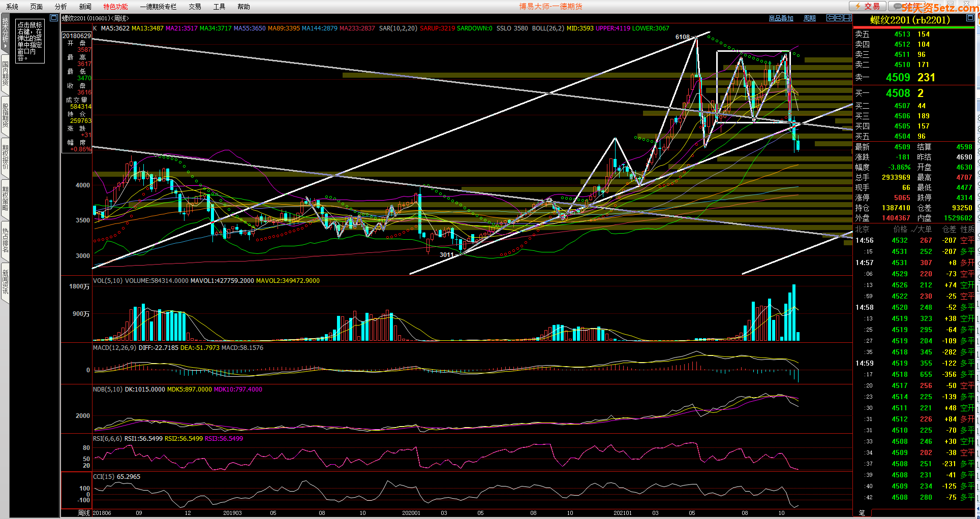
Task: Switch to the 新闻资讯 sidebar tab
Action: click(5, 282)
